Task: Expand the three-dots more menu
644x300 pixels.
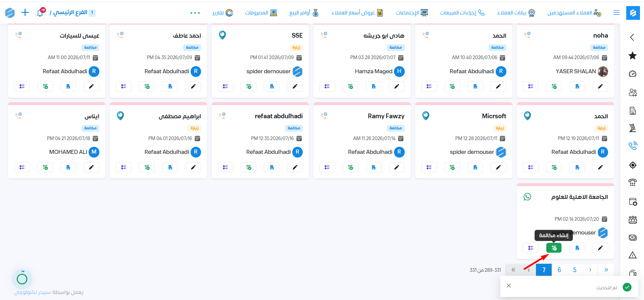Action: point(195,13)
